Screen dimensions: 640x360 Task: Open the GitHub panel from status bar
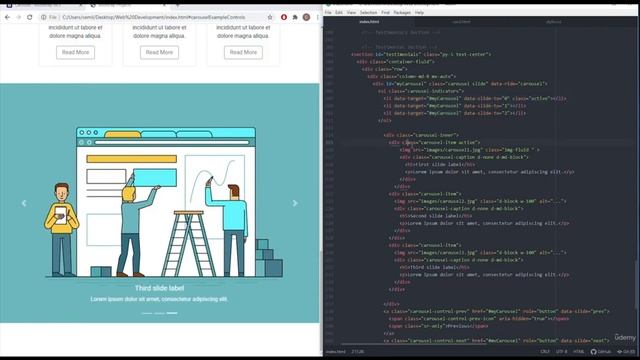(x=601, y=351)
